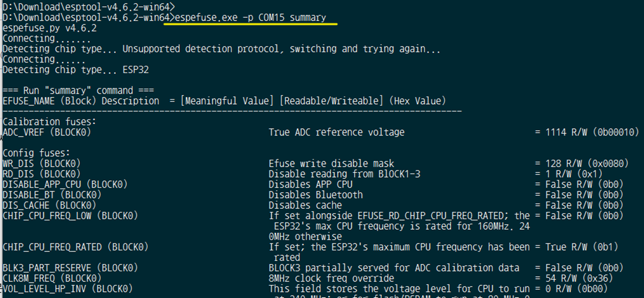Click the 'Disables cache' description
This screenshot has height=298, width=644.
305,205
